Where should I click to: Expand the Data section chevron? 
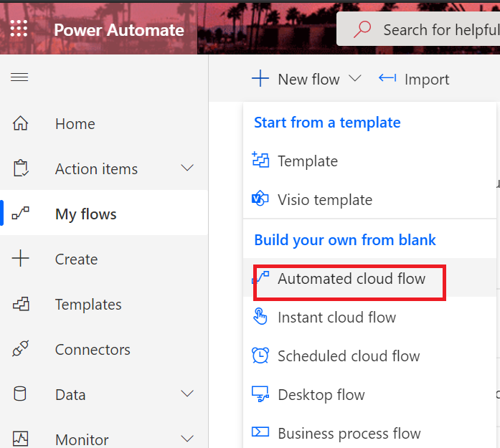187,394
